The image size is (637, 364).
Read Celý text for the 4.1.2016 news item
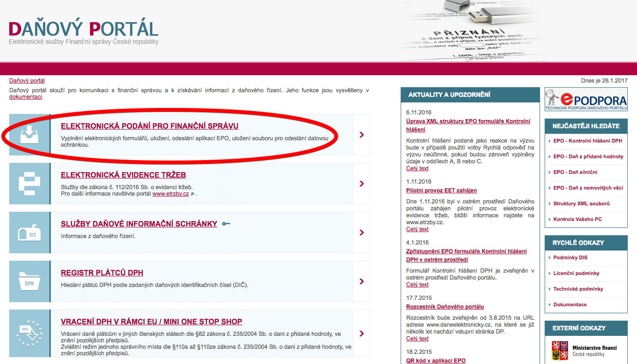417,285
